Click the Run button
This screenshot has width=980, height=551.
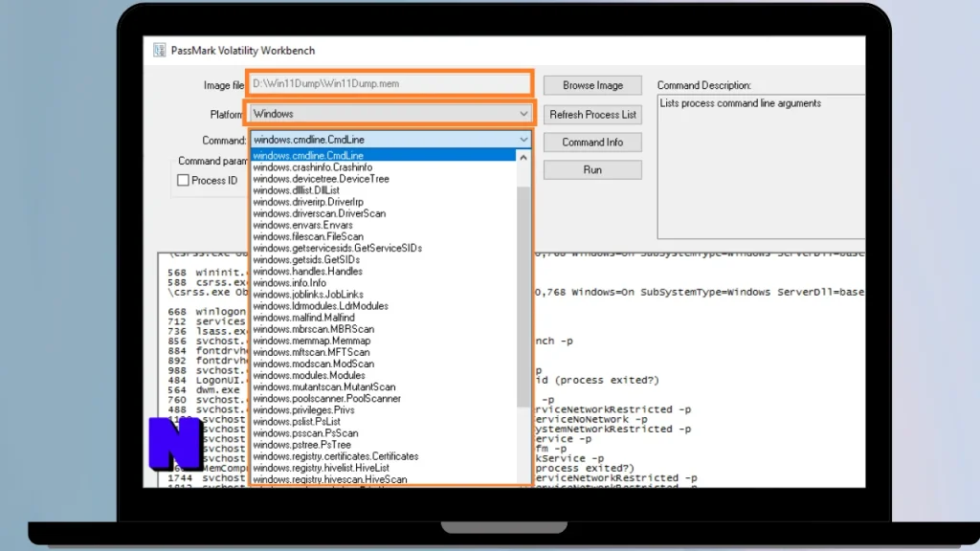(x=592, y=170)
